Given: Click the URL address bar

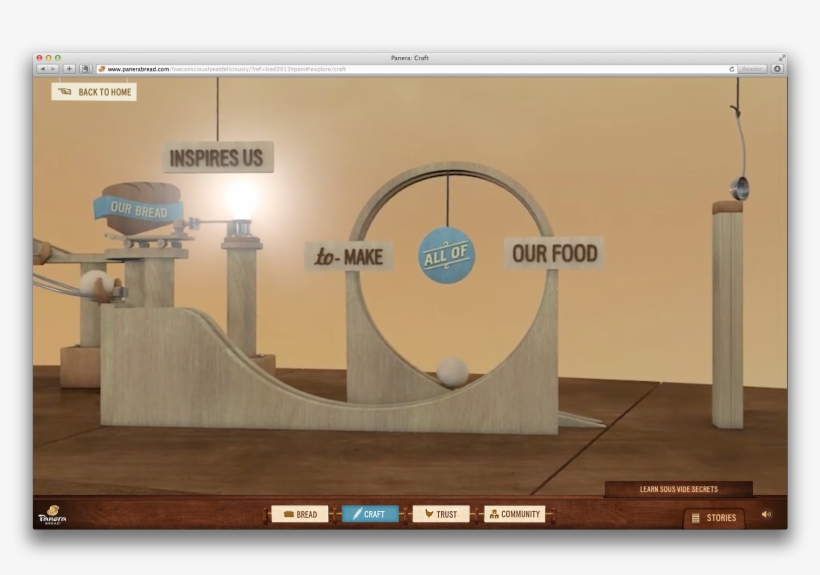Looking at the screenshot, I should [400, 69].
